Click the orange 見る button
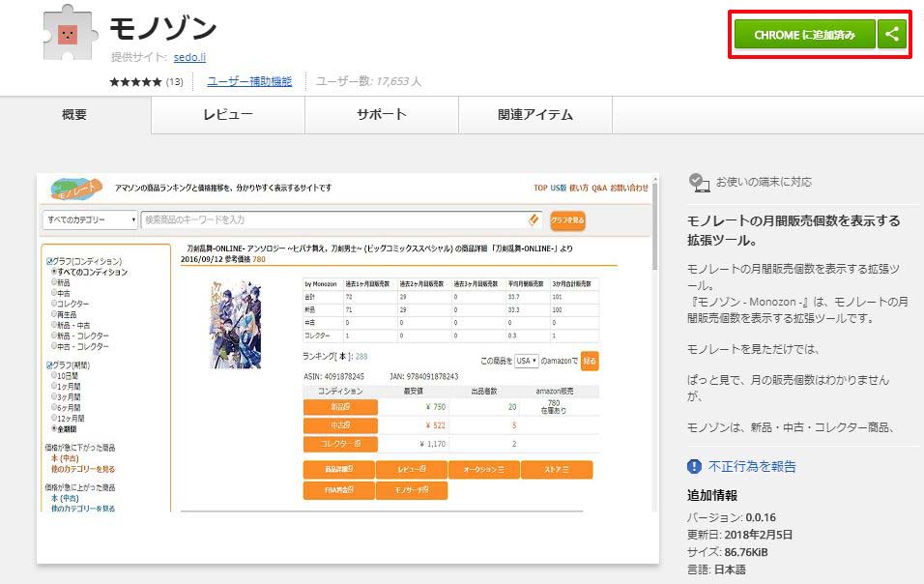The width and height of the screenshot is (924, 584). click(590, 361)
